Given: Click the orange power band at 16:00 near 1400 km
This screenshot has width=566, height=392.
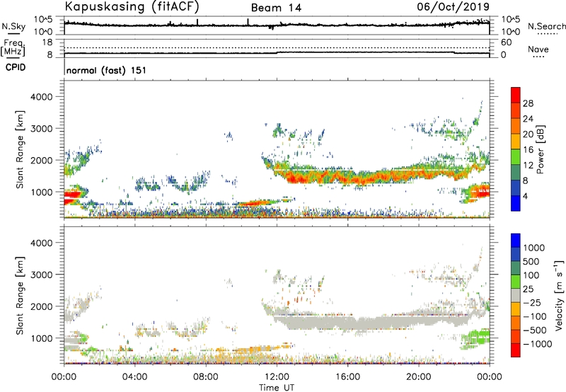Looking at the screenshot, I should [x=347, y=178].
